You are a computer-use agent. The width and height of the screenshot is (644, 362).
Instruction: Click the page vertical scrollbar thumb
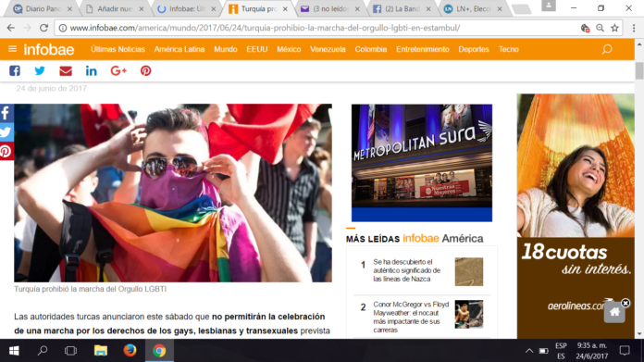(x=639, y=70)
